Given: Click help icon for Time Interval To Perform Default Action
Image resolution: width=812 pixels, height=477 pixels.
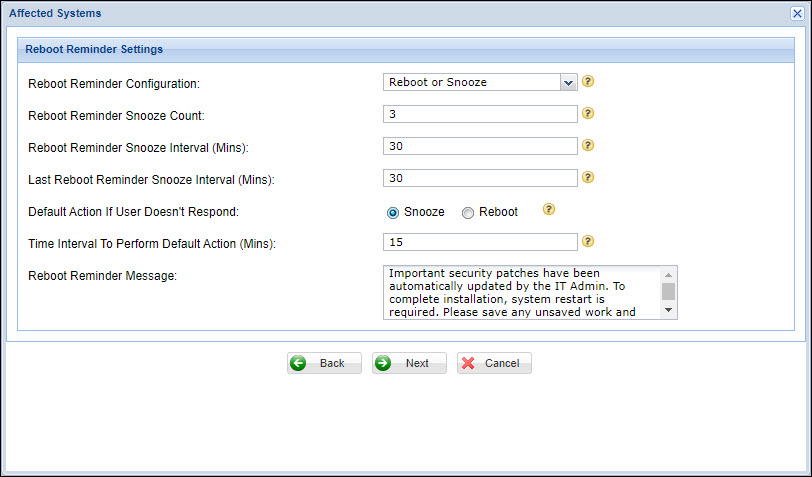Looking at the screenshot, I should pos(588,241).
